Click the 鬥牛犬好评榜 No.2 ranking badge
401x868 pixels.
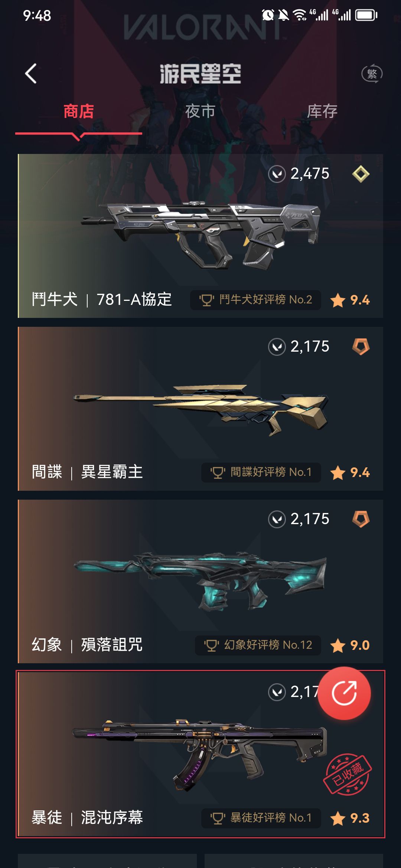click(255, 300)
